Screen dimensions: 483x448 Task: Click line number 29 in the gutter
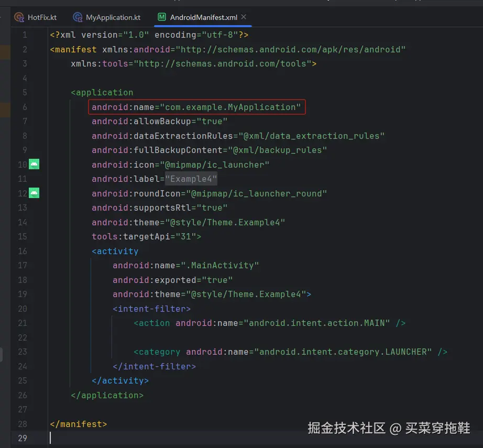(x=22, y=438)
